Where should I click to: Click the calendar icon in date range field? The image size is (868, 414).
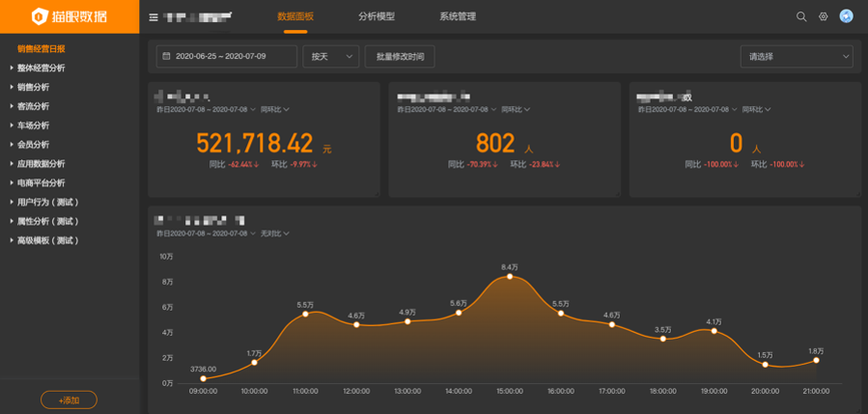coord(167,57)
